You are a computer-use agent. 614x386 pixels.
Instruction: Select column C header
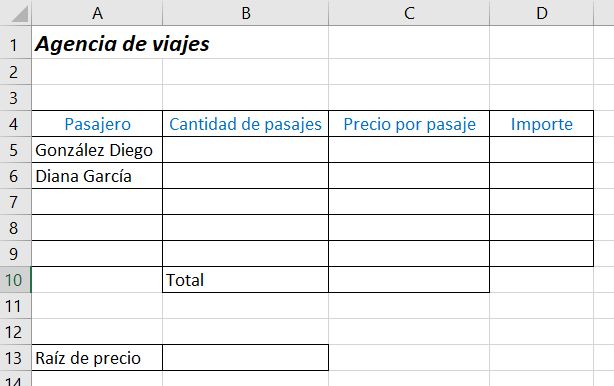pyautogui.click(x=409, y=13)
